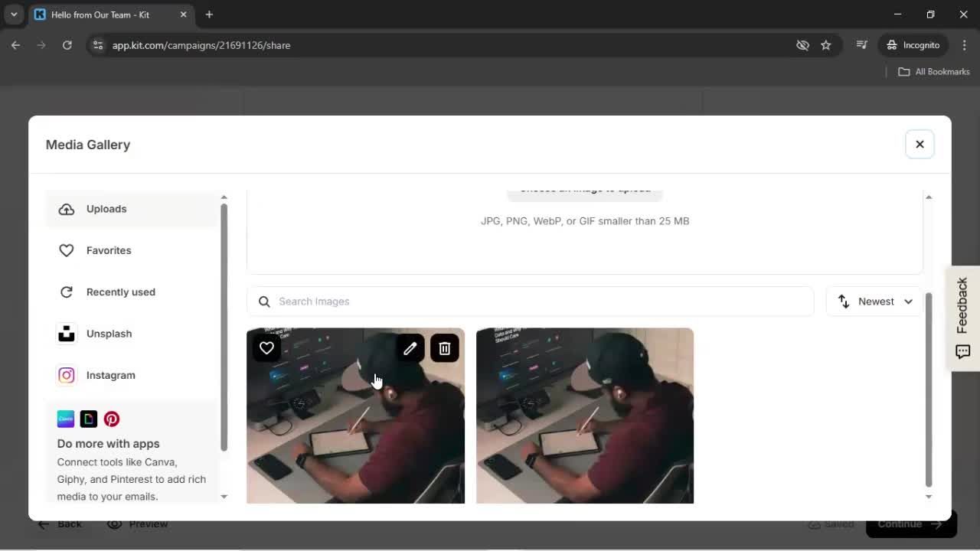Browse Unsplash images
This screenshot has height=551, width=980.
[x=109, y=333]
